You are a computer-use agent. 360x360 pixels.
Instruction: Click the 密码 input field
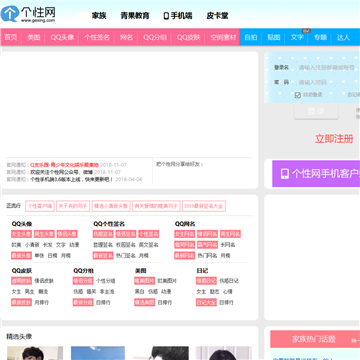(x=328, y=82)
